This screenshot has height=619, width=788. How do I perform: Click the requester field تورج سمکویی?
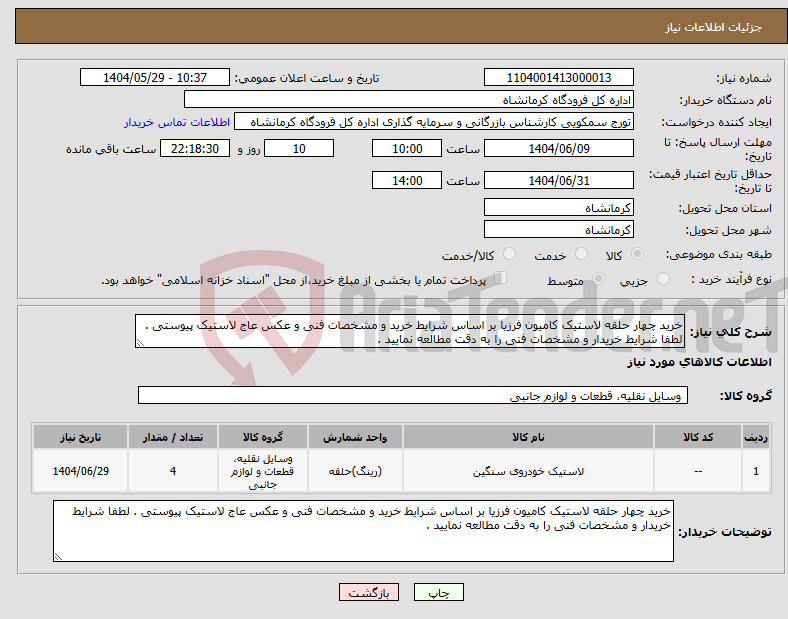tap(434, 122)
